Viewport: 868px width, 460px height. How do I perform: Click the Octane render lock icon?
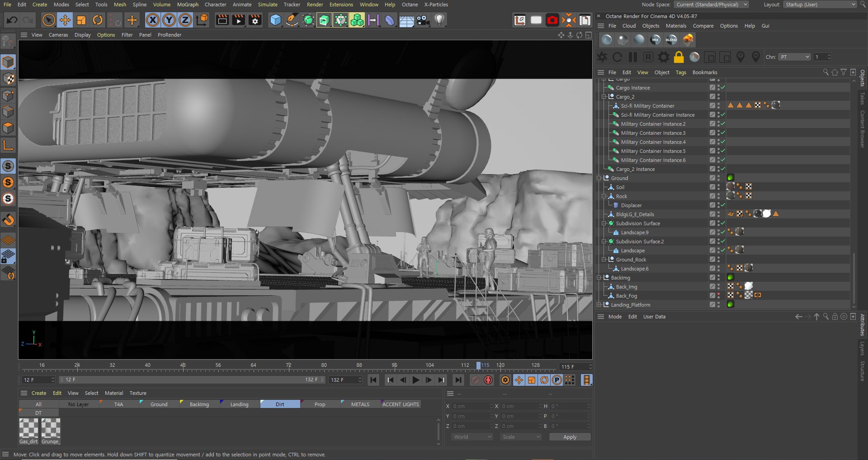click(x=679, y=57)
